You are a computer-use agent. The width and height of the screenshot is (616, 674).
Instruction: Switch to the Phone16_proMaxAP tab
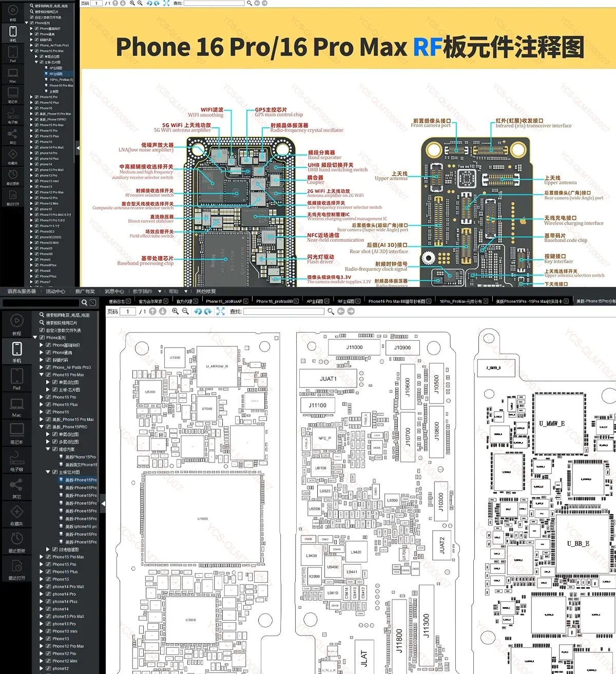224,301
